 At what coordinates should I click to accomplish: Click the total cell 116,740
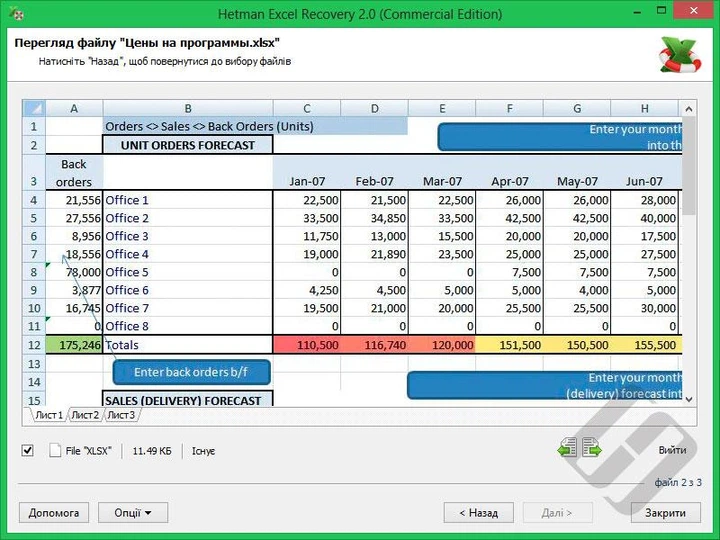[375, 345]
